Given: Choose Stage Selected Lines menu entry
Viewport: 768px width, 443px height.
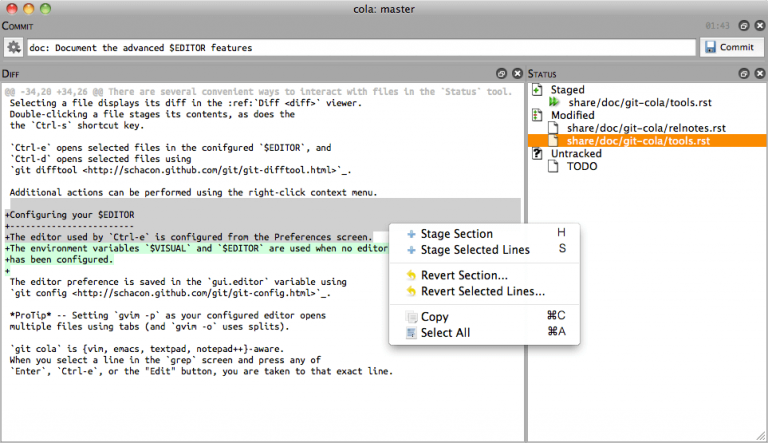Looking at the screenshot, I should pyautogui.click(x=475, y=250).
